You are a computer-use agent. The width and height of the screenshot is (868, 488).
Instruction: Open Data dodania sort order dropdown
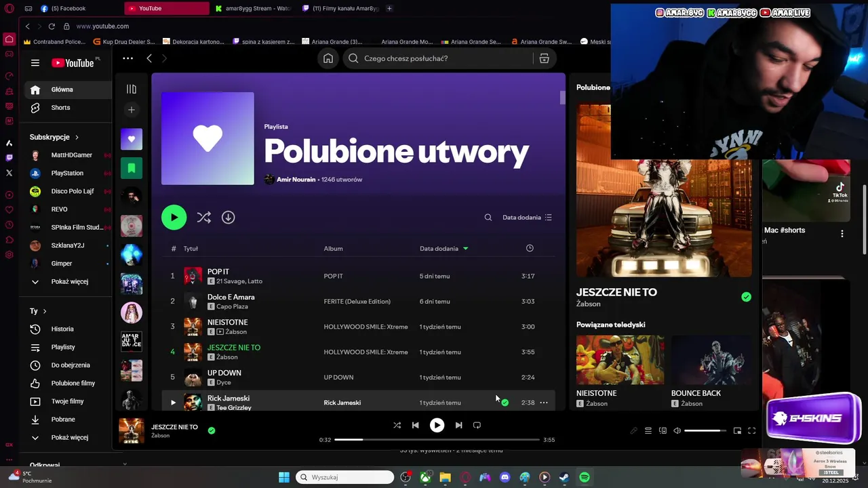pyautogui.click(x=527, y=218)
